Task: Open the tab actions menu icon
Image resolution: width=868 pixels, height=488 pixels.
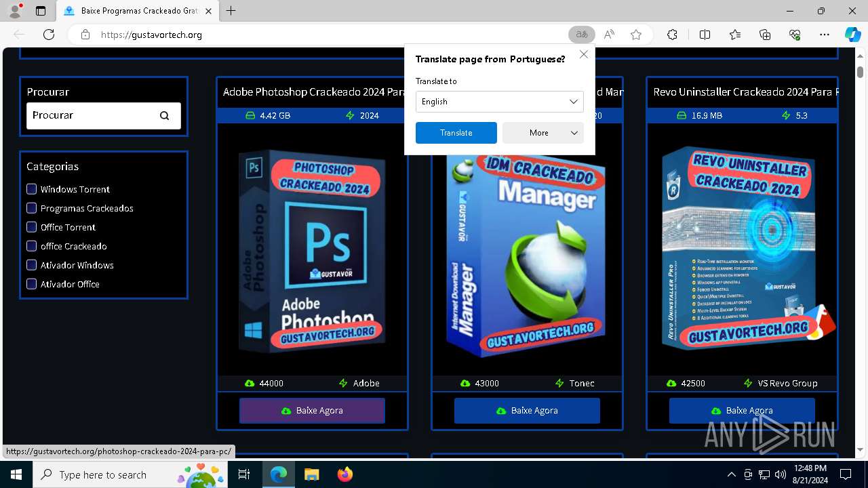Action: click(41, 11)
